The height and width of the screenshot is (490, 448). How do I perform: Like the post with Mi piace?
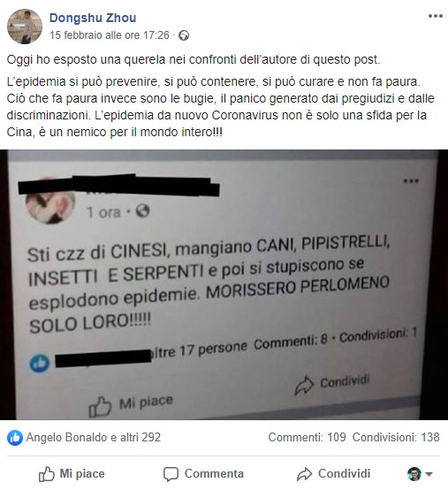pos(72,474)
